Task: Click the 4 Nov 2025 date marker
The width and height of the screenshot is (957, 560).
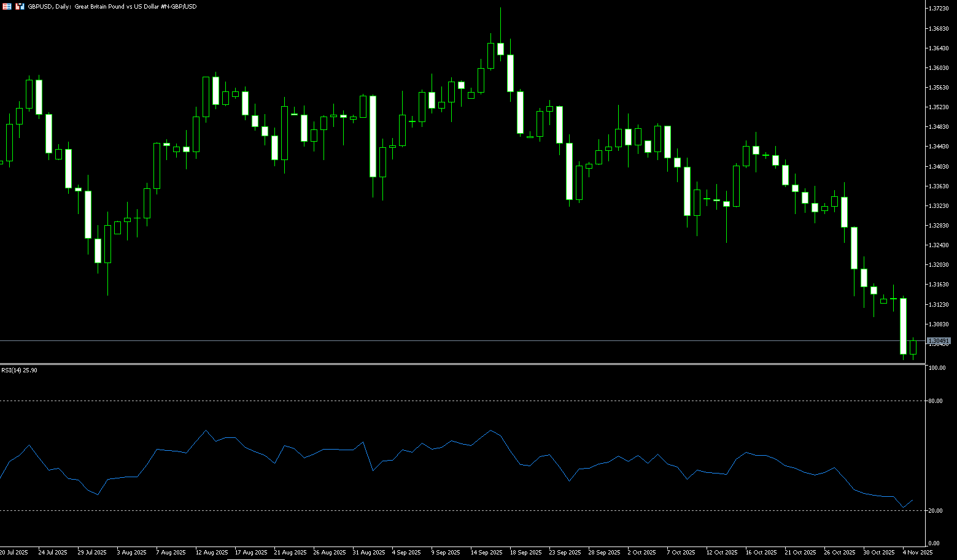Action: point(917,553)
